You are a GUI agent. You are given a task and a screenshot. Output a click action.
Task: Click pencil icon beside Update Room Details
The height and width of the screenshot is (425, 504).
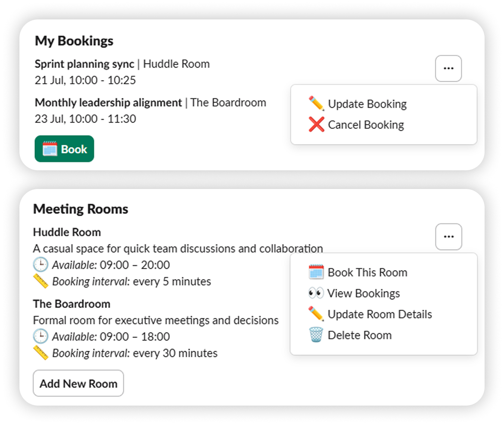coord(316,314)
